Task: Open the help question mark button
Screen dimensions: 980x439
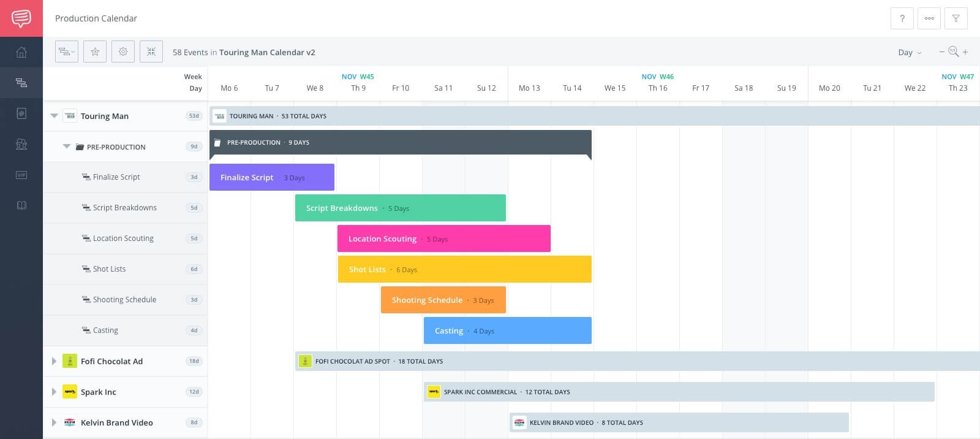Action: point(902,18)
